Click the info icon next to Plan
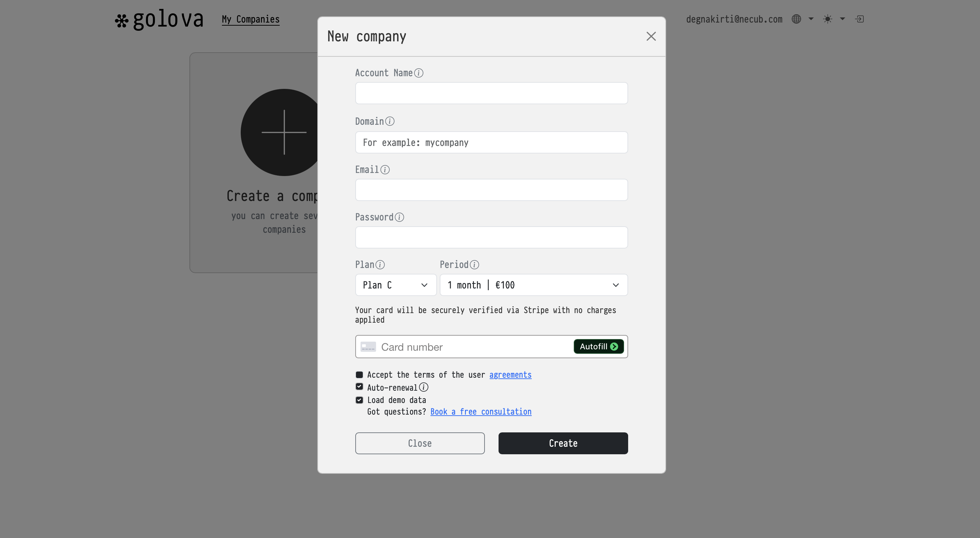Screen dimensions: 980x538 380,265
